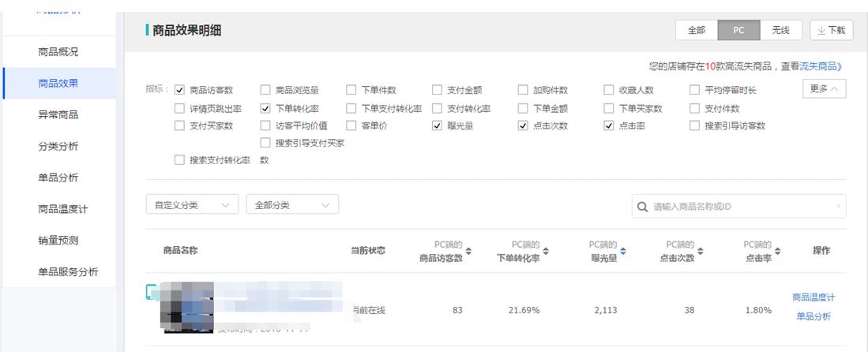
Task: Enable the 支付金额 checkbox
Action: pyautogui.click(x=437, y=90)
